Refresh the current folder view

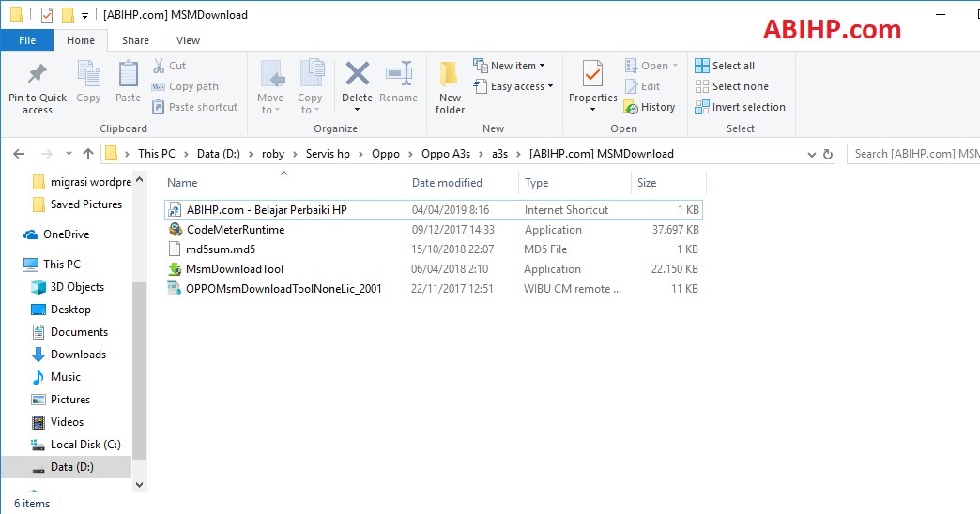[x=828, y=154]
